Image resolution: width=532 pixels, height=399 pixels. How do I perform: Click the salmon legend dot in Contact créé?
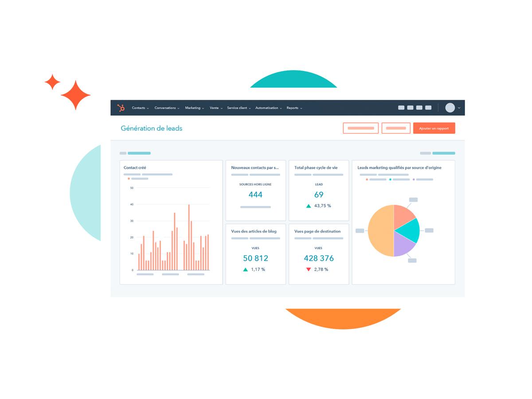pos(129,179)
